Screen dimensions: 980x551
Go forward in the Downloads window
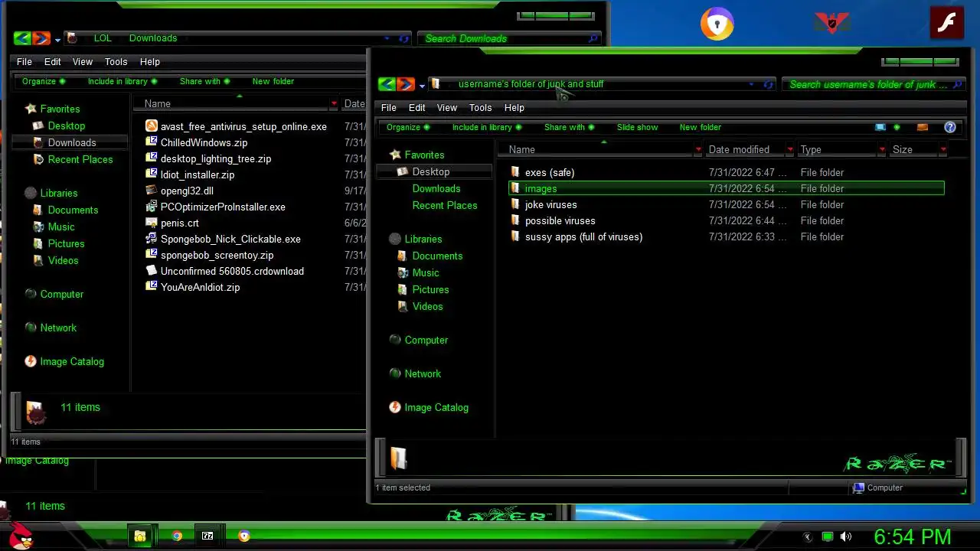point(41,38)
